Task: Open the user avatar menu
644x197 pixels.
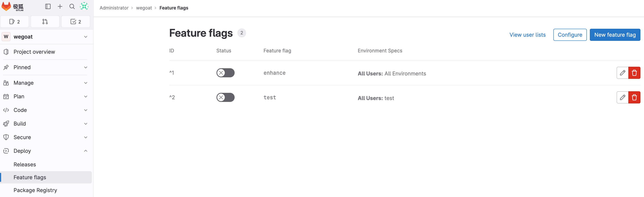Action: click(84, 6)
